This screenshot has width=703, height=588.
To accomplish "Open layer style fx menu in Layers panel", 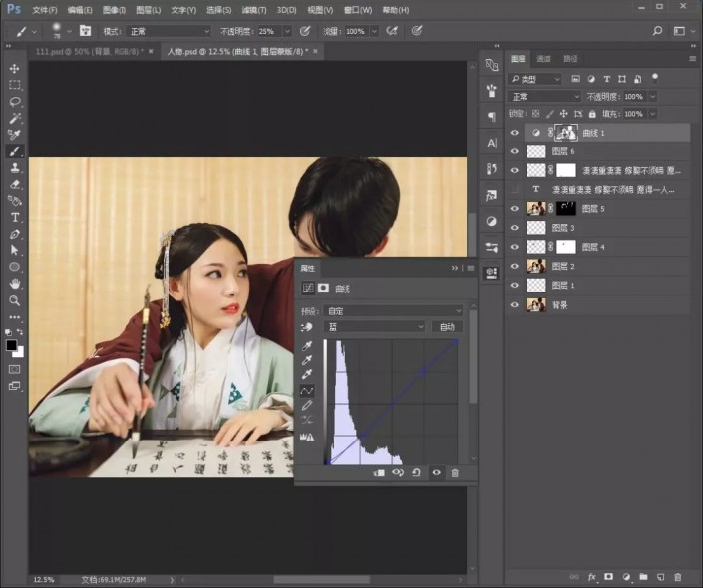I will pyautogui.click(x=591, y=577).
